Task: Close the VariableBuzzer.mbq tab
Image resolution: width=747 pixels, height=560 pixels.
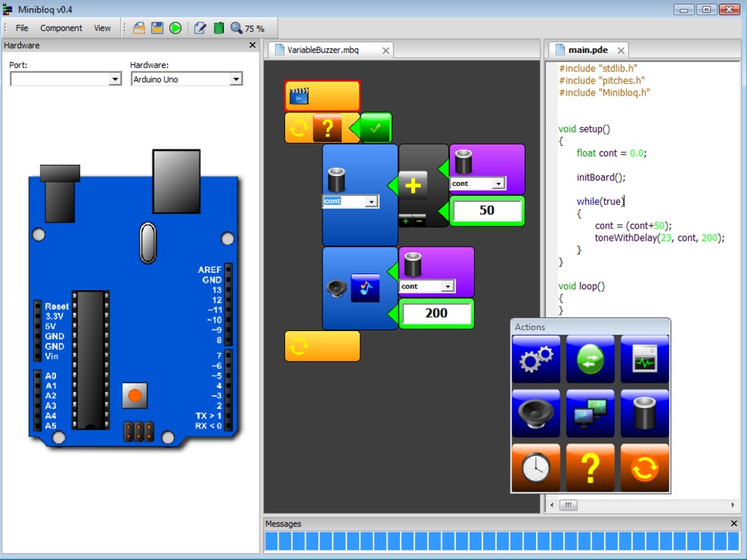Action: (386, 50)
